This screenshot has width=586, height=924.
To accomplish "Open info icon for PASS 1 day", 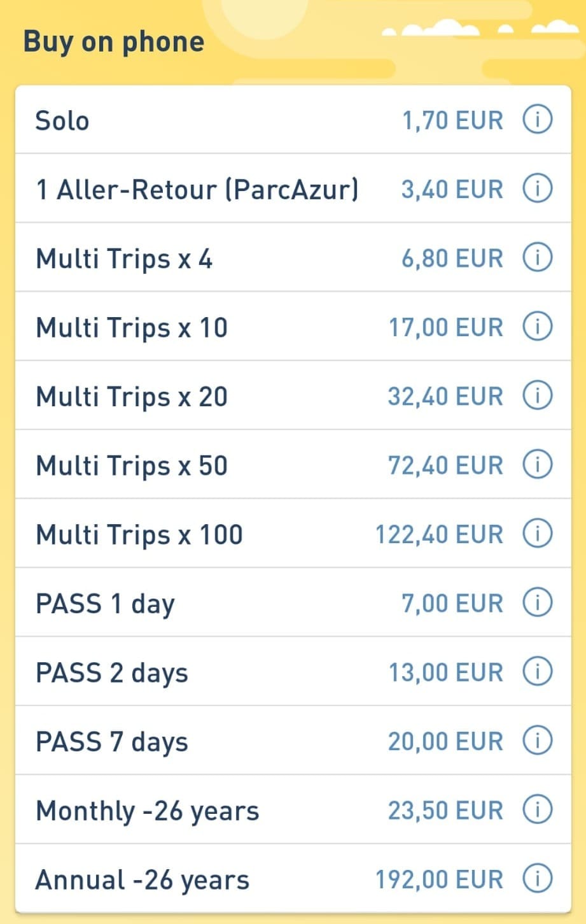I will pyautogui.click(x=537, y=602).
